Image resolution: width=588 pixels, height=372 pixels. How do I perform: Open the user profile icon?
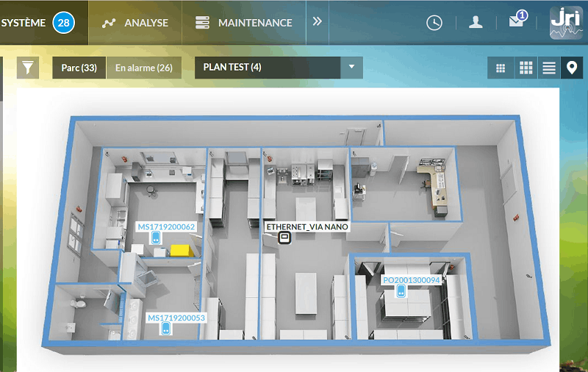coord(476,22)
